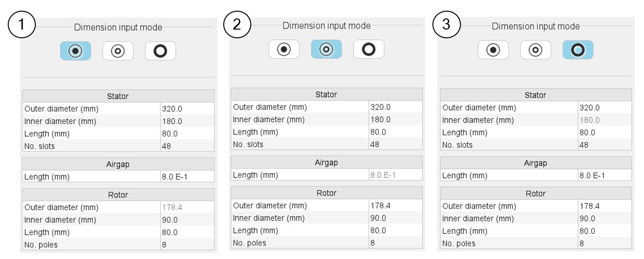This screenshot has width=644, height=259.
Task: Click Stator inner diameter field in panel 1
Action: (187, 121)
